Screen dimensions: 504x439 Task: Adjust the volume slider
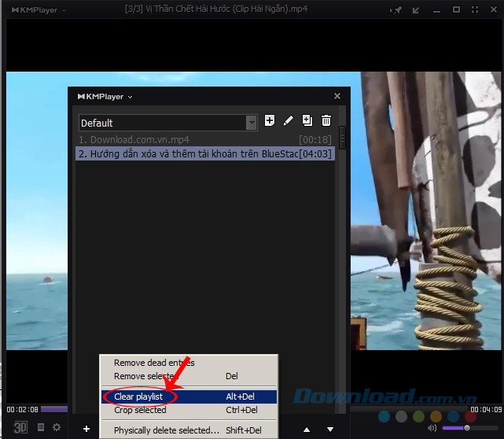466,427
